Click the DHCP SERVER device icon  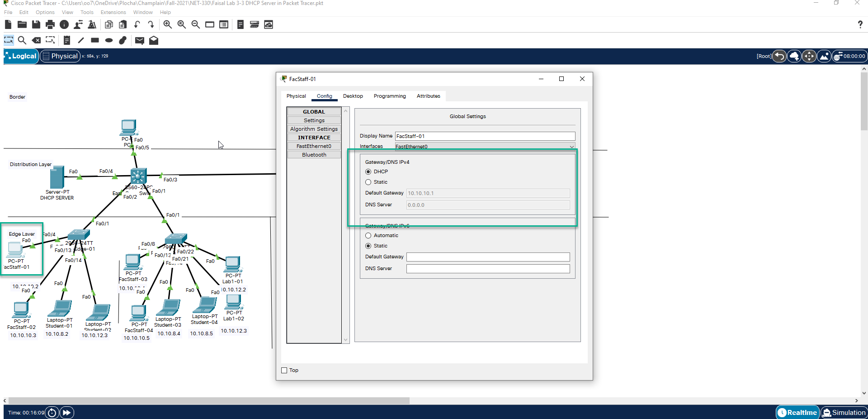point(57,177)
